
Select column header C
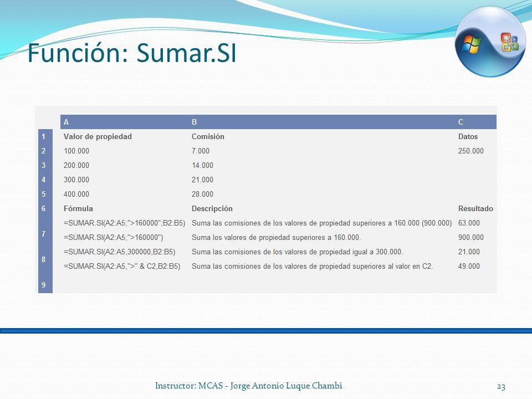[x=461, y=122]
